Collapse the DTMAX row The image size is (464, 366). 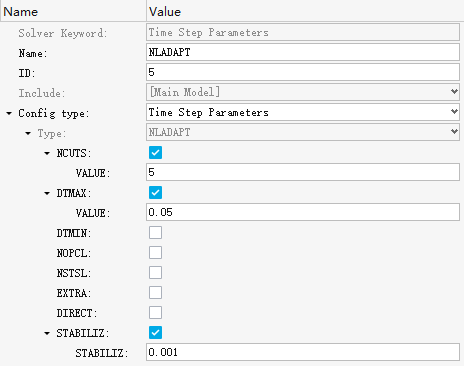coord(47,193)
